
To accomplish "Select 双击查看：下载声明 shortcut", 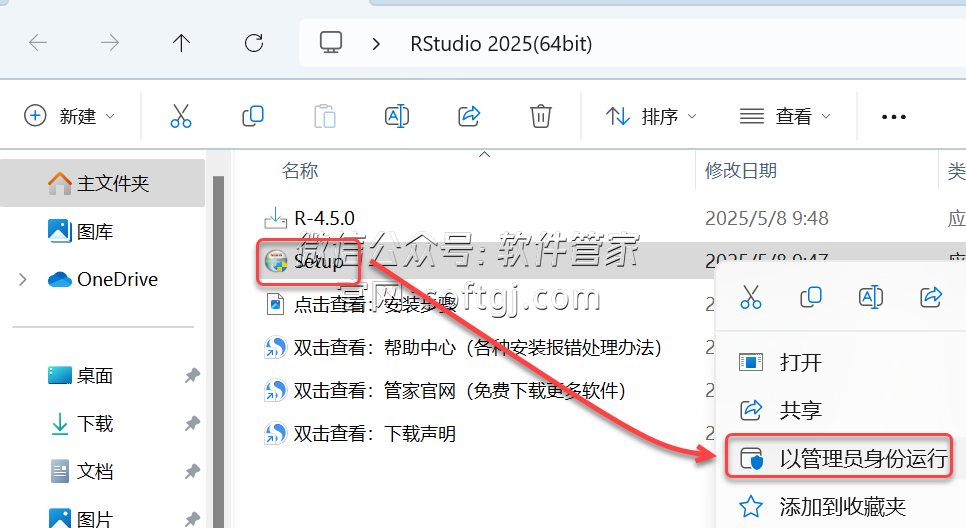I will pos(375,434).
